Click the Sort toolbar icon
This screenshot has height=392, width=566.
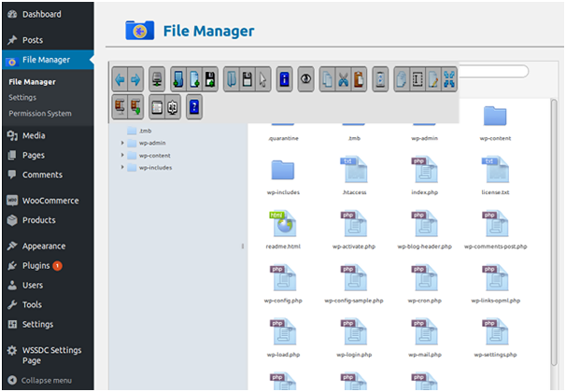tap(173, 106)
